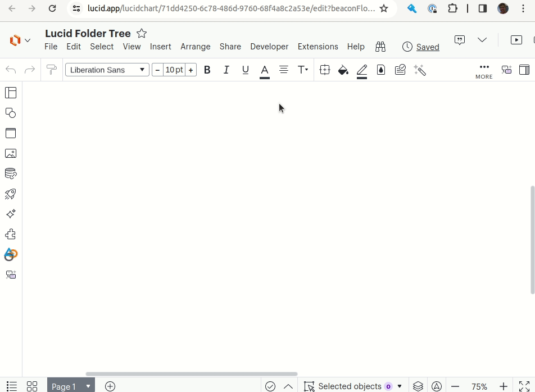Image resolution: width=535 pixels, height=392 pixels.
Task: Open the Extensions menu
Action: 318,47
